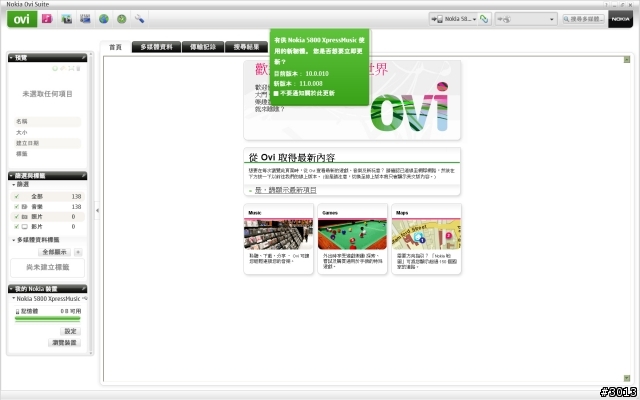Toggle the 圖片 filter checkmark
640x400 pixels.
pyautogui.click(x=17, y=217)
